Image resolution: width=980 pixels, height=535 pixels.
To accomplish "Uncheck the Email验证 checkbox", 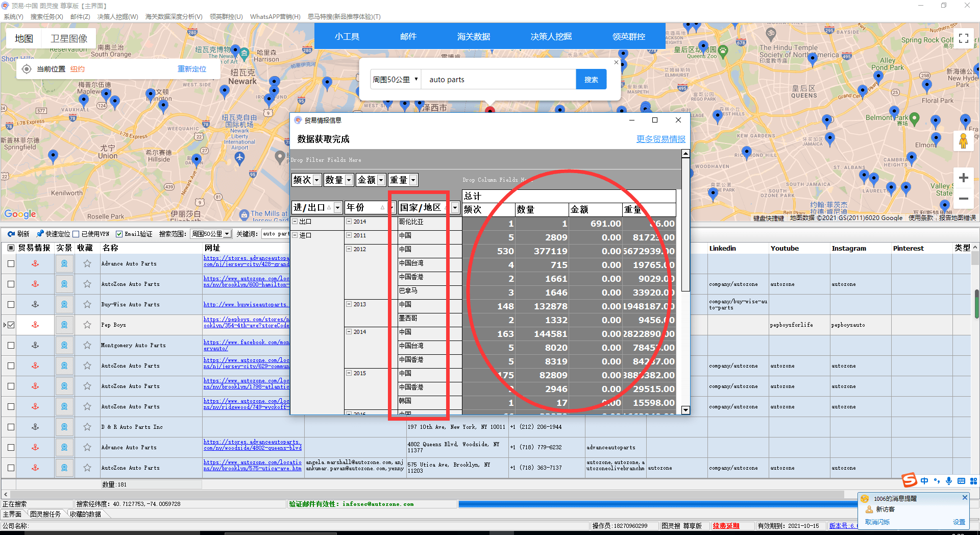I will tap(119, 234).
